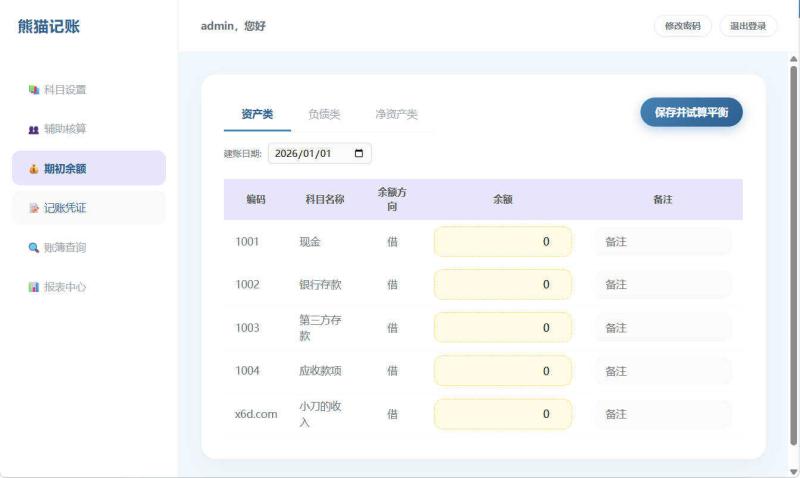The image size is (800, 478).
Task: Click the 记账凭证 document icon
Action: (34, 208)
